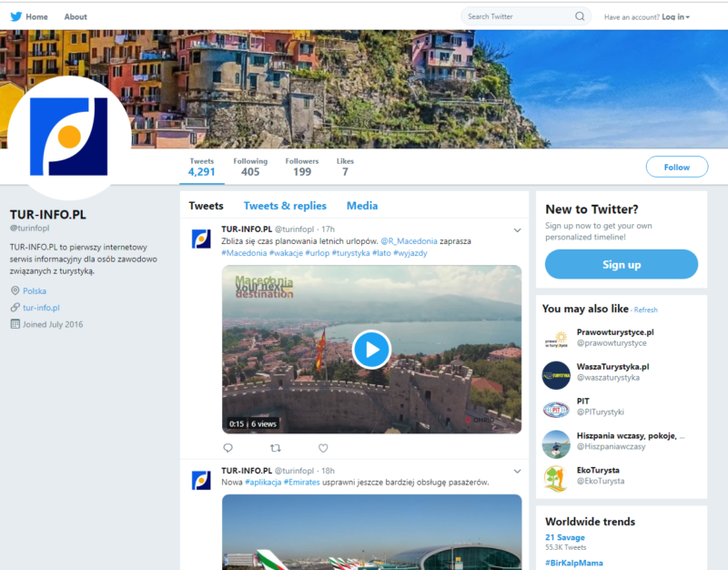Click the 0:15 video duration label
This screenshot has height=570, width=728.
[237, 423]
